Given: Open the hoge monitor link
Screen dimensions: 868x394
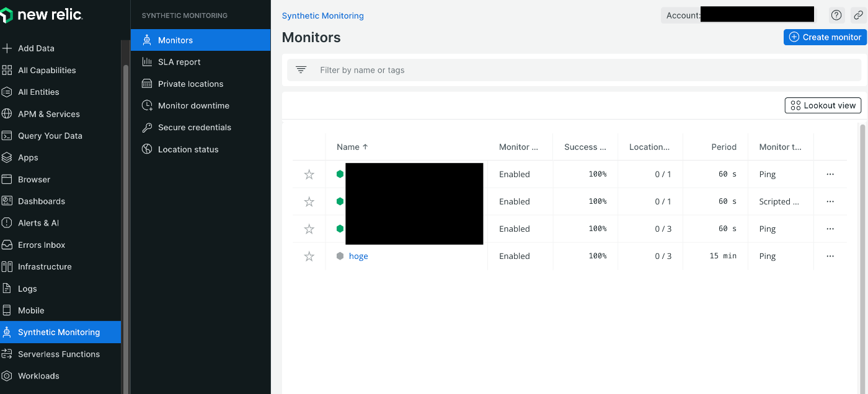Looking at the screenshot, I should [x=358, y=256].
